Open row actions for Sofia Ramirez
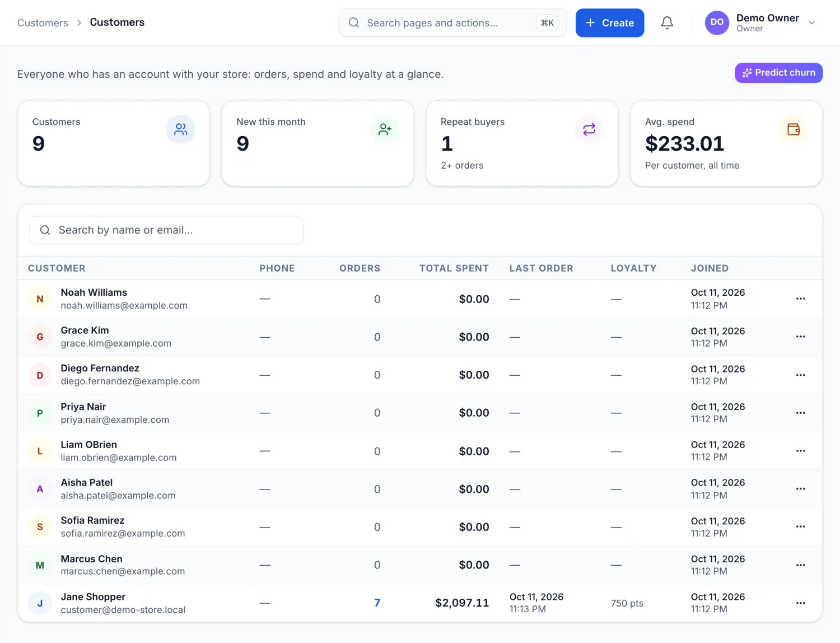840x643 pixels. pos(801,527)
